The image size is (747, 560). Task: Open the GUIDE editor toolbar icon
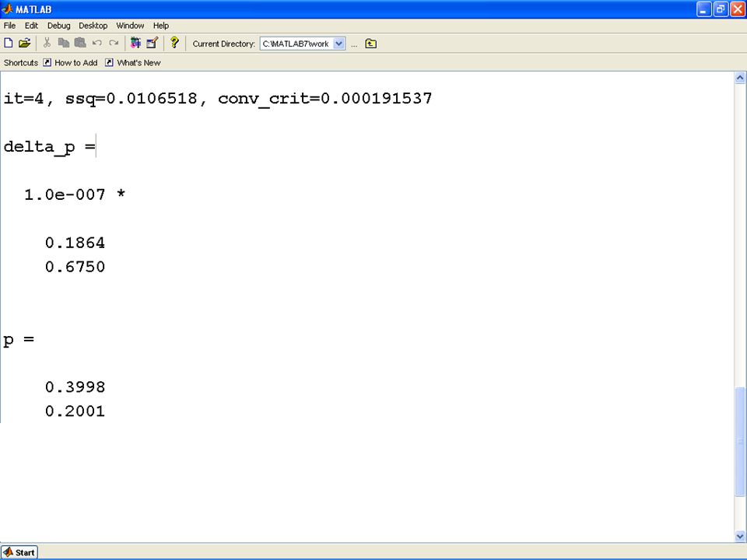(x=152, y=44)
